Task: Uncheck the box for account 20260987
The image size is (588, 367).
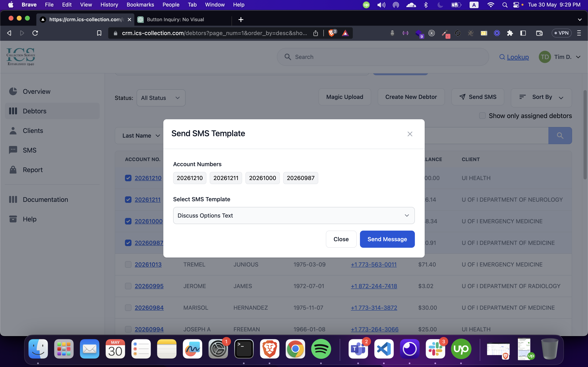Action: coord(128,243)
